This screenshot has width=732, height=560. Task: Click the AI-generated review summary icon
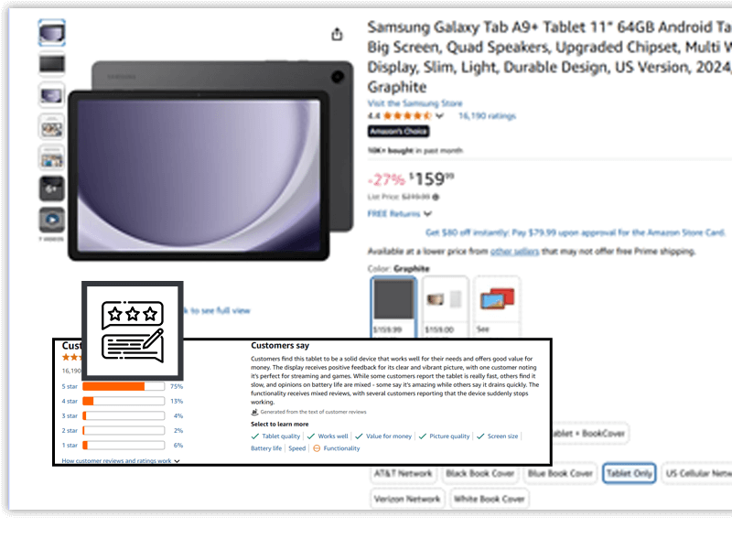click(254, 412)
